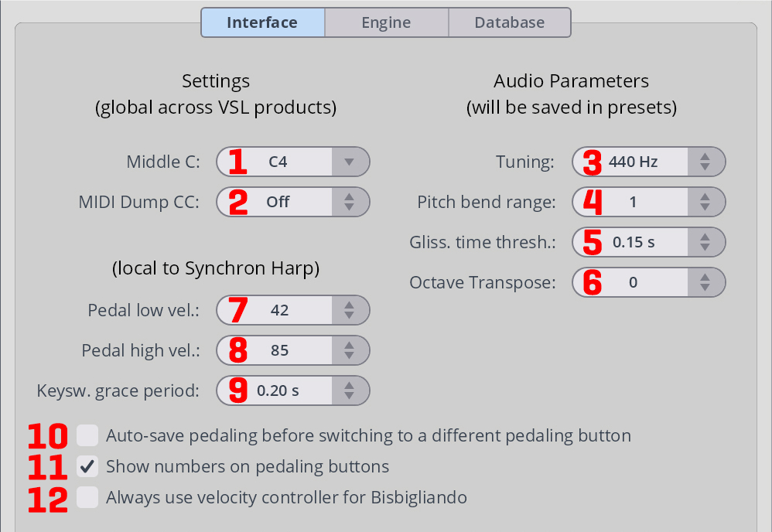Click the Keysw. grace period stepper arrows

349,390
